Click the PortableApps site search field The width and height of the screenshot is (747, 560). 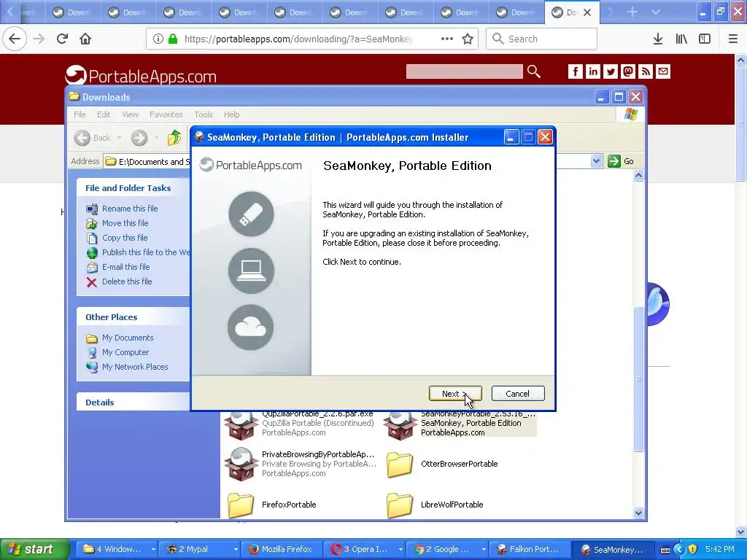464,71
